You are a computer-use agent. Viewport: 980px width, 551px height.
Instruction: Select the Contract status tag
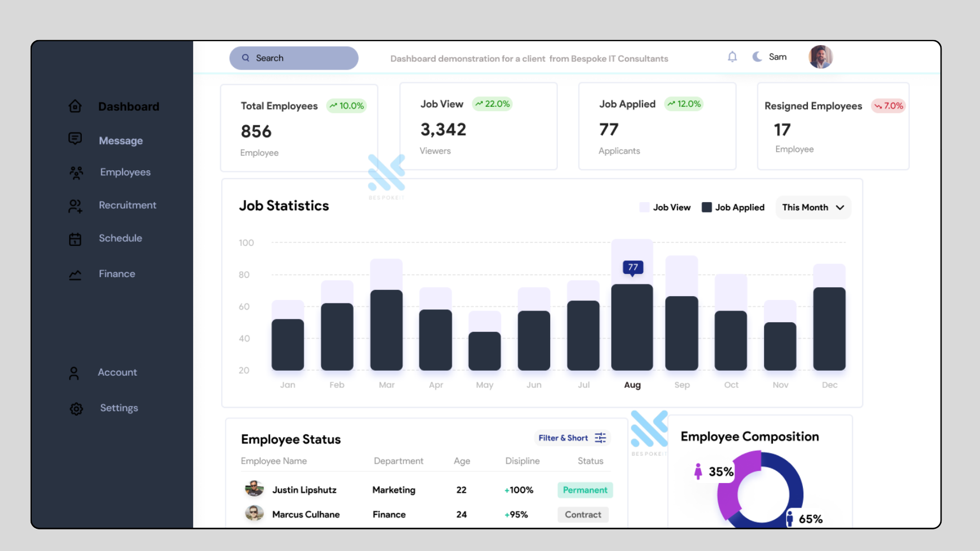tap(583, 515)
